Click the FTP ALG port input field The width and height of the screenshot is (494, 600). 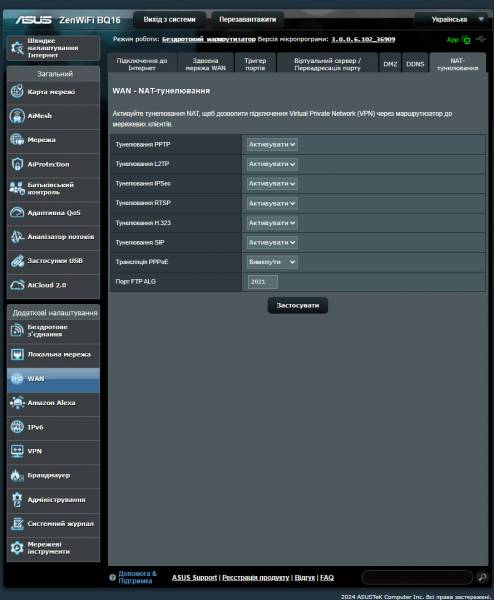click(x=262, y=282)
